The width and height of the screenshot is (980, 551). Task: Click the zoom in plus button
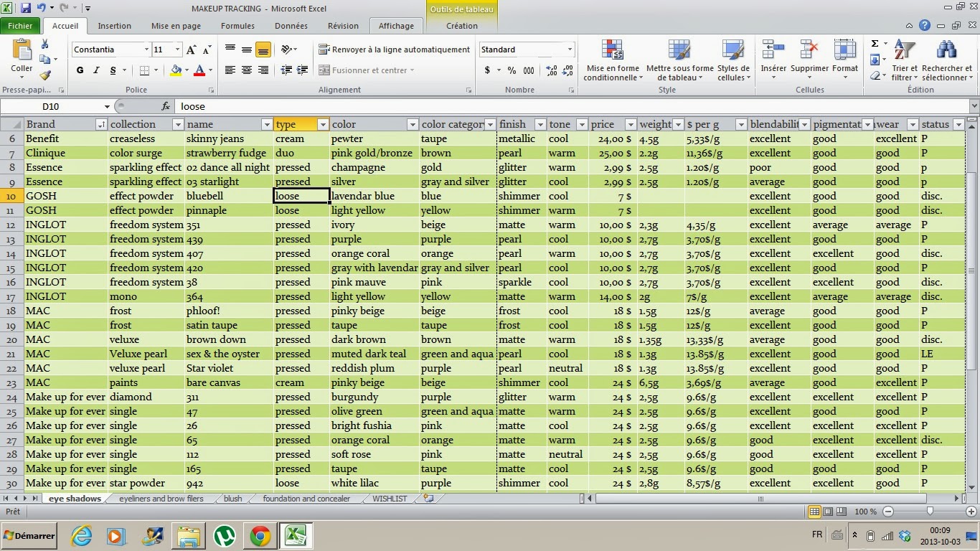pyautogui.click(x=971, y=512)
